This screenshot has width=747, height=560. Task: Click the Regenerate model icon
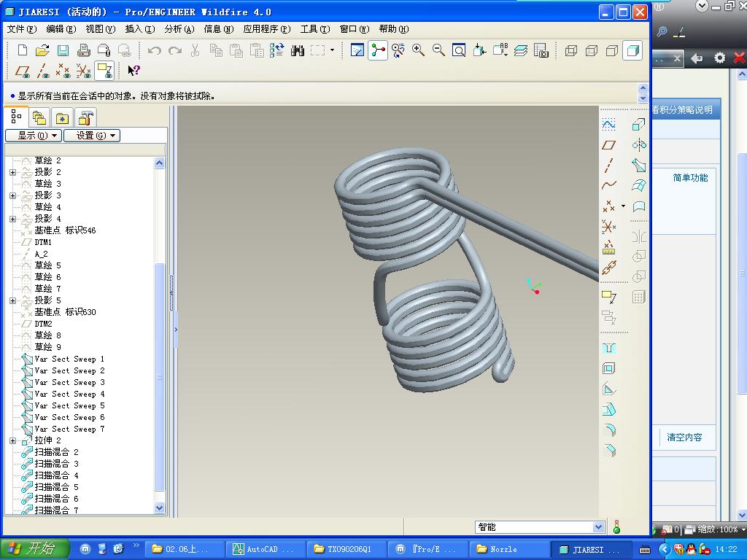point(276,50)
